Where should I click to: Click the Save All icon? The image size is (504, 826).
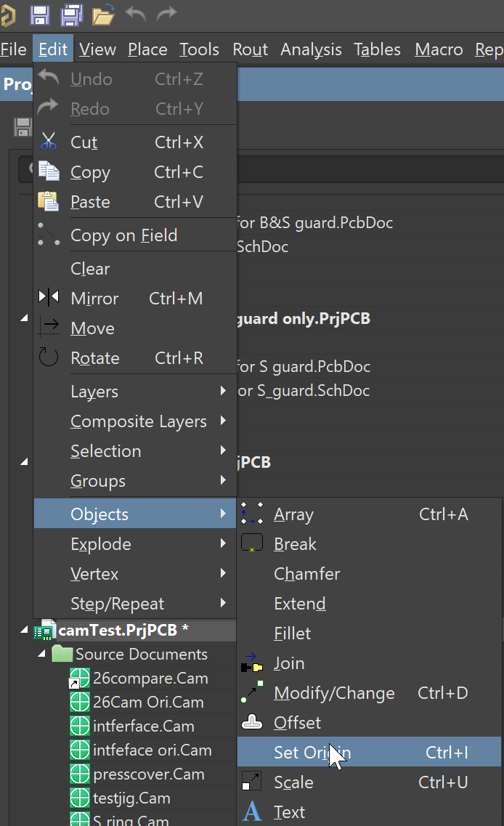tap(72, 14)
